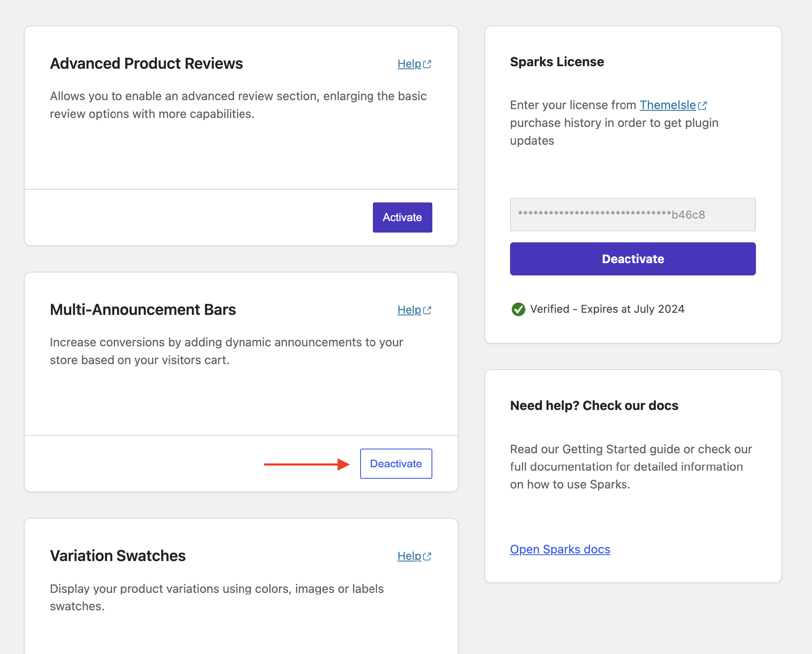Select the 'Advanced Product Reviews' heading
The width and height of the screenshot is (812, 654).
147,64
